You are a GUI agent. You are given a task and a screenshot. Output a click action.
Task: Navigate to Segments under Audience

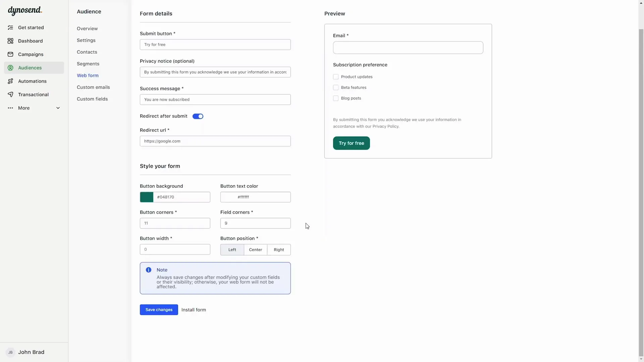click(88, 63)
